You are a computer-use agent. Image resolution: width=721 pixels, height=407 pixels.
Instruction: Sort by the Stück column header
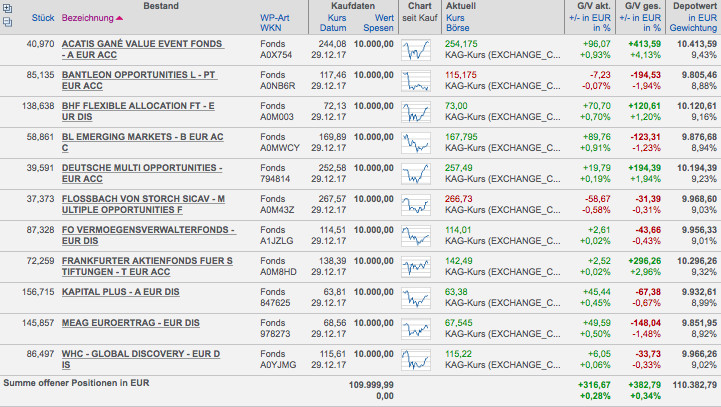[43, 18]
